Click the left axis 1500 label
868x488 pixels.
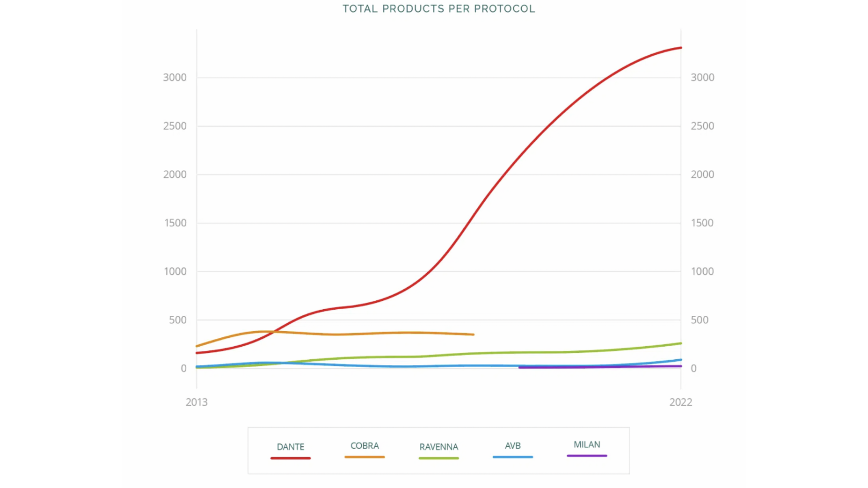pos(175,223)
